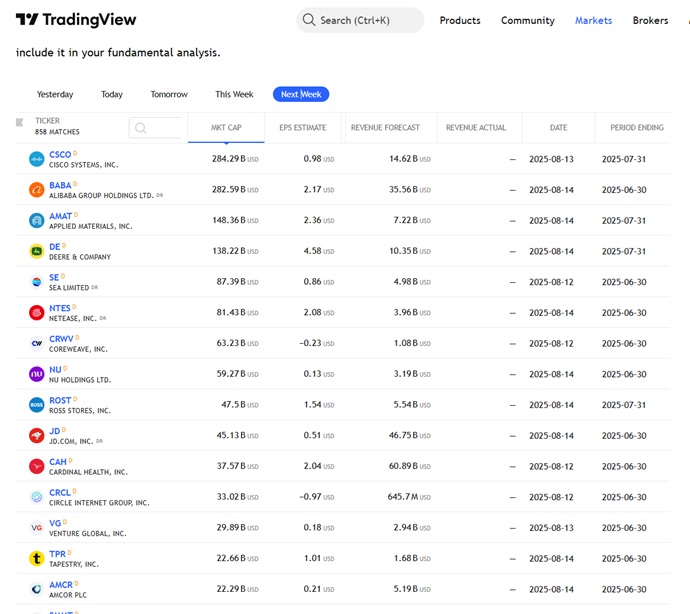
Task: Open the JD ticker link
Action: click(x=55, y=431)
